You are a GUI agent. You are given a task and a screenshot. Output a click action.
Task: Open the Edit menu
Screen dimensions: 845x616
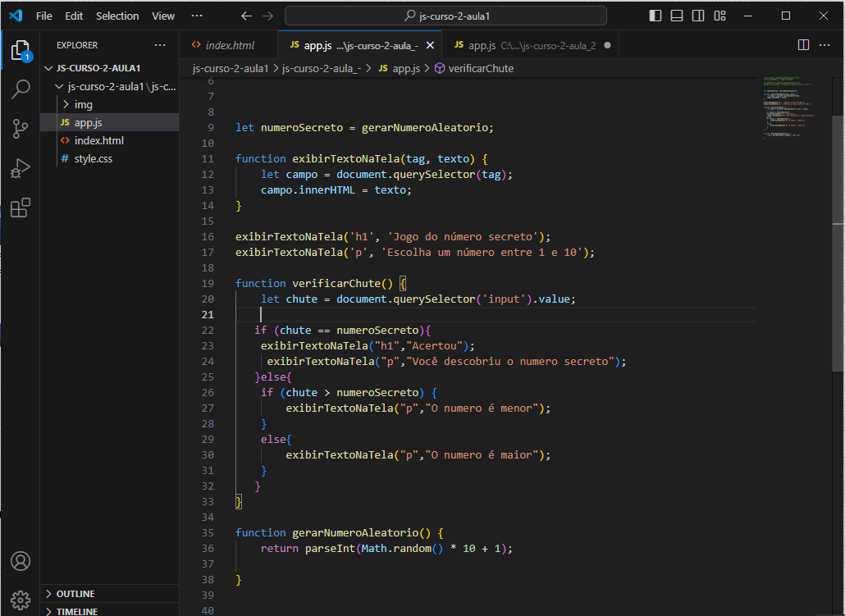click(74, 16)
